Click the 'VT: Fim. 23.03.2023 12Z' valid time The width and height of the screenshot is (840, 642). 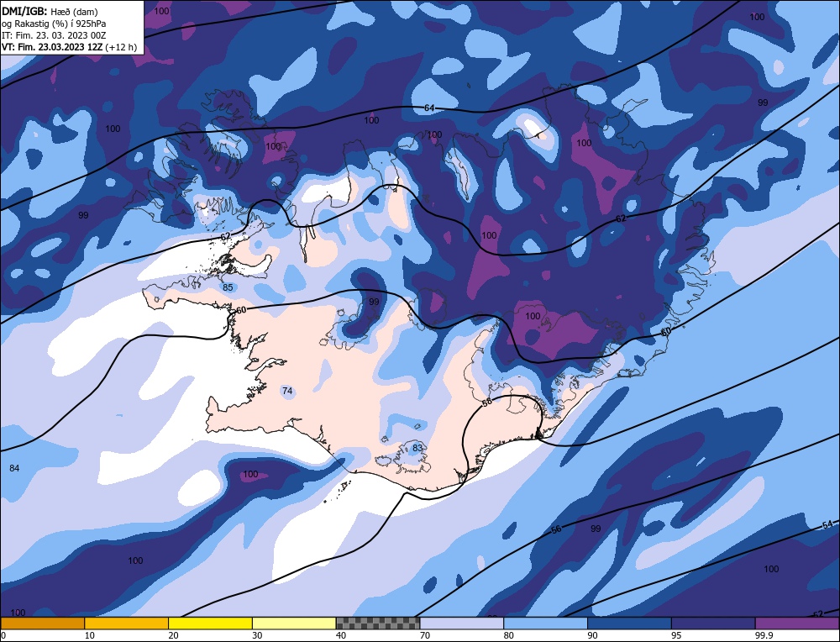click(52, 47)
